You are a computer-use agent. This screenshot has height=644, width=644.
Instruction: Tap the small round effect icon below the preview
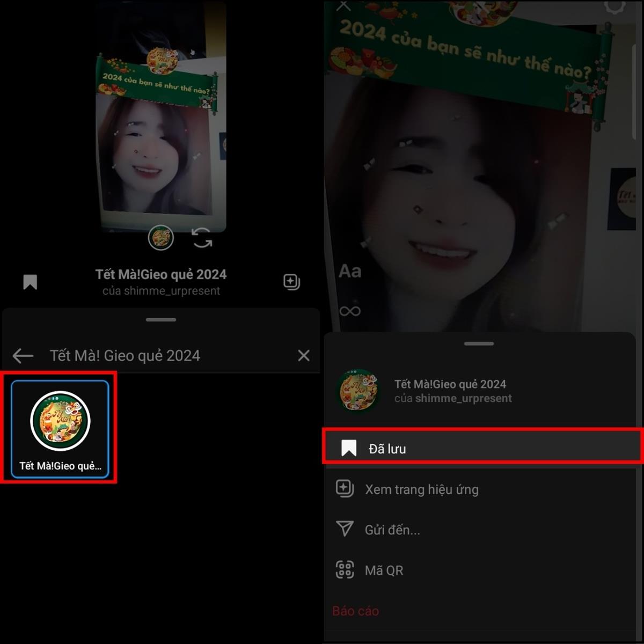160,237
